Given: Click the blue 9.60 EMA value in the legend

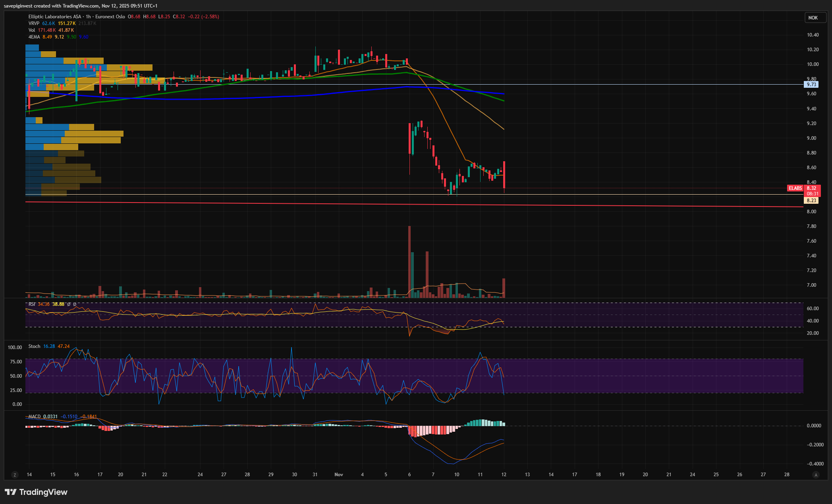Looking at the screenshot, I should pyautogui.click(x=83, y=37).
